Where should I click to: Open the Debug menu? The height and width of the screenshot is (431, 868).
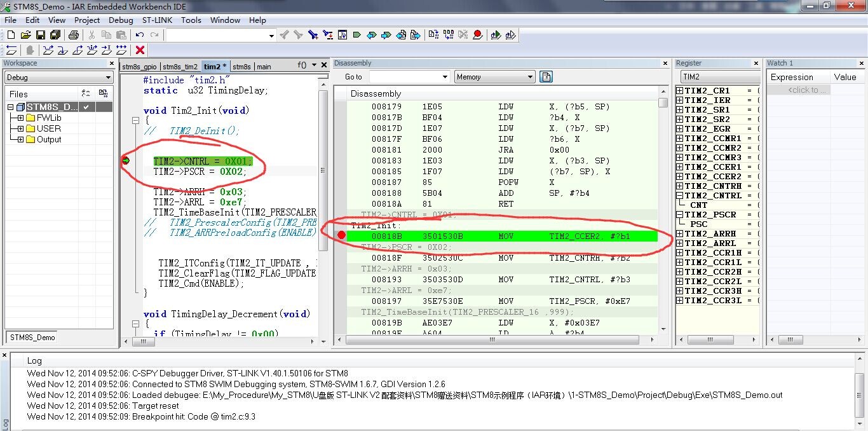121,20
